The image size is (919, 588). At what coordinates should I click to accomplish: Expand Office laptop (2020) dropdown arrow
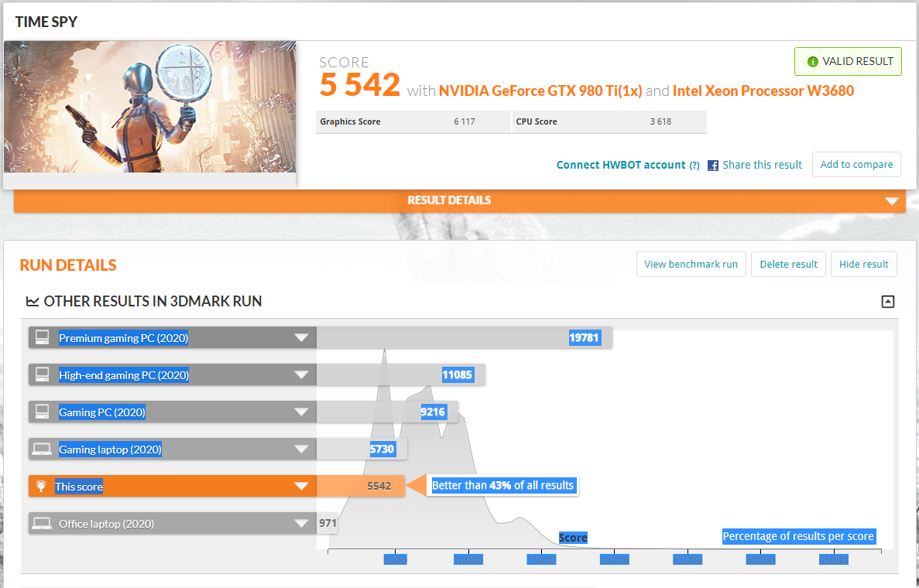pyautogui.click(x=301, y=524)
